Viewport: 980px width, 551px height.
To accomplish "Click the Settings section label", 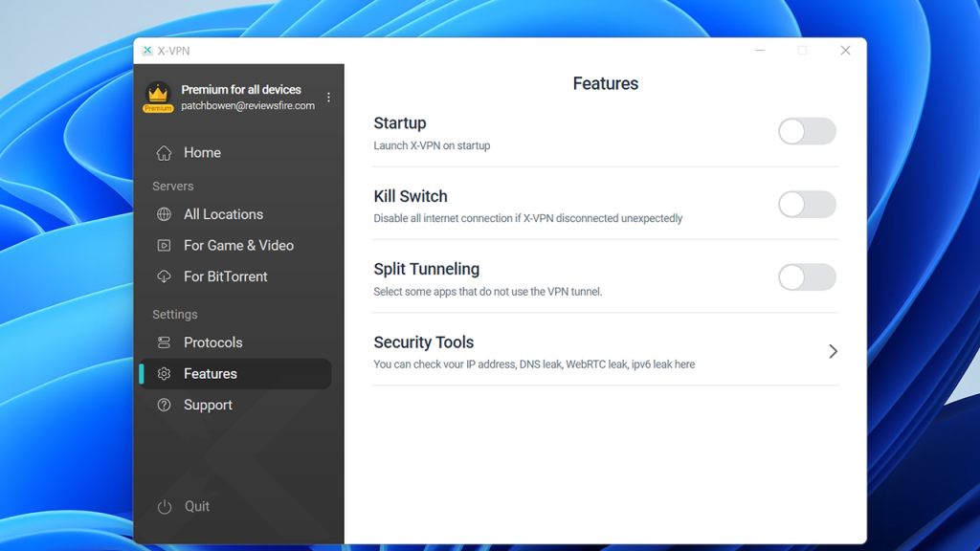I will [175, 314].
